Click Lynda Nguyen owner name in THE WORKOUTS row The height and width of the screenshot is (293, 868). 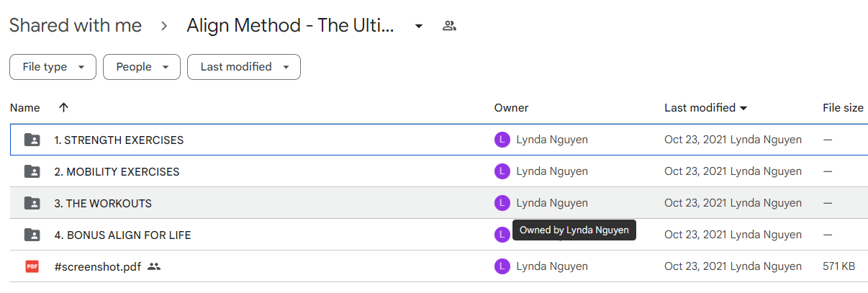tap(552, 203)
